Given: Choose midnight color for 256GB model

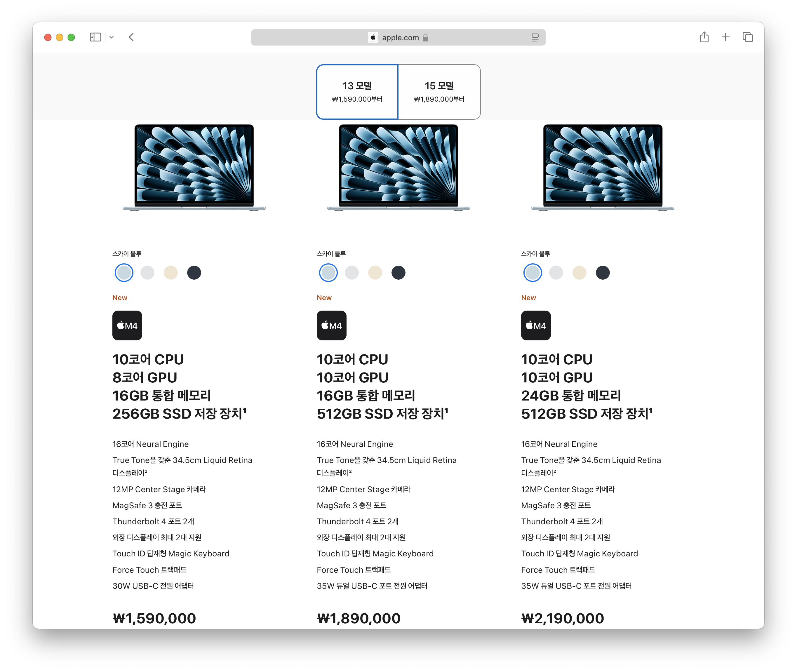Looking at the screenshot, I should point(194,273).
